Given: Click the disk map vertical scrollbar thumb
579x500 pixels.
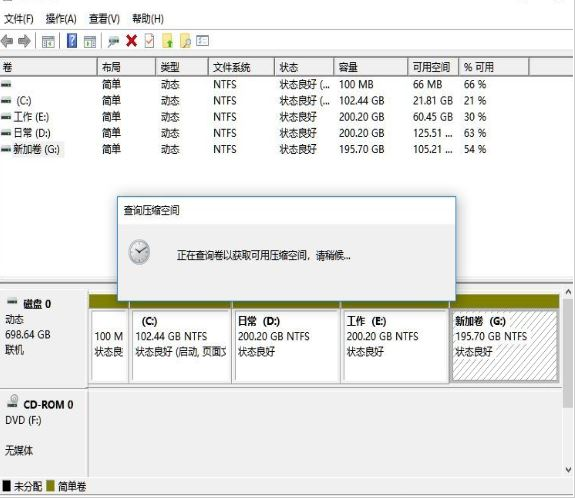Looking at the screenshot, I should [568, 353].
